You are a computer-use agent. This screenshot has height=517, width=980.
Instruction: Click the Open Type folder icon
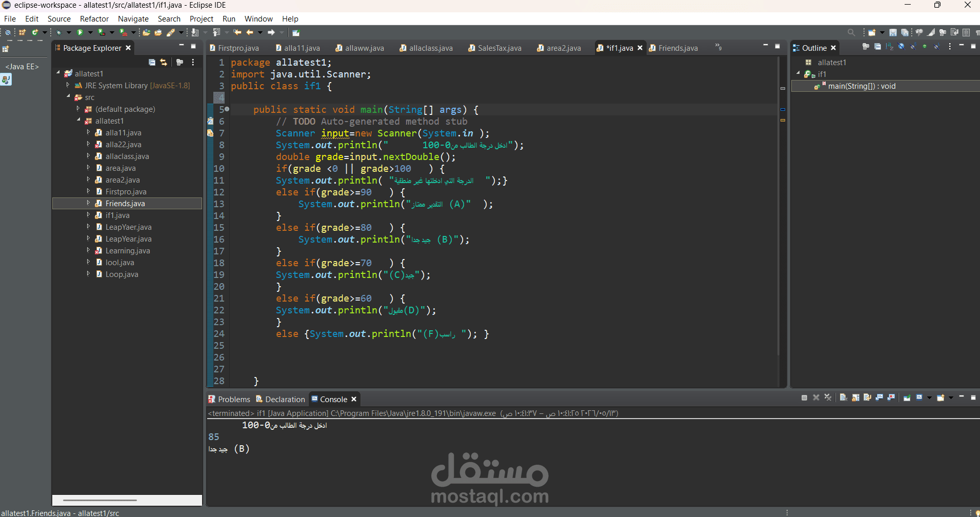click(x=147, y=32)
